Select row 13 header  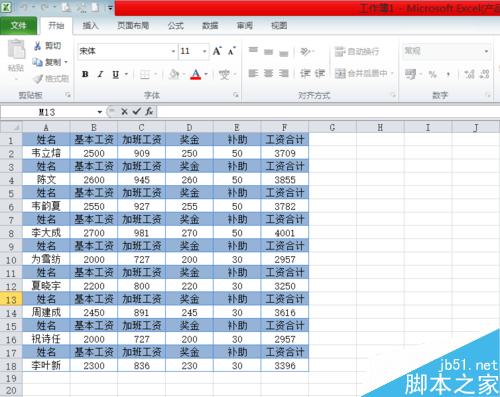(11, 299)
